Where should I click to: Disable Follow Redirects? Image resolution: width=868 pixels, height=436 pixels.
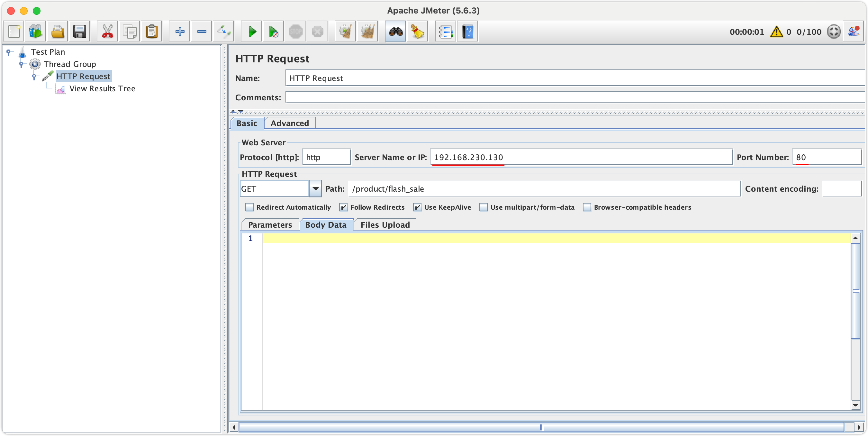coord(343,207)
